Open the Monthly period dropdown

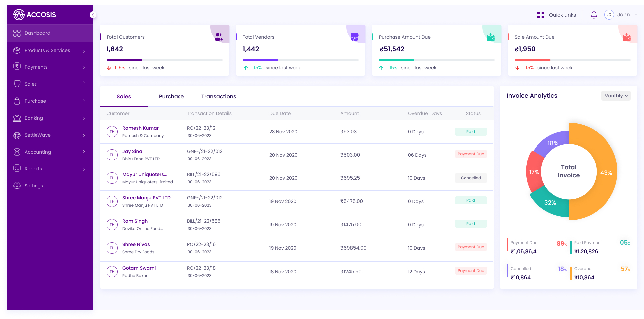(616, 96)
